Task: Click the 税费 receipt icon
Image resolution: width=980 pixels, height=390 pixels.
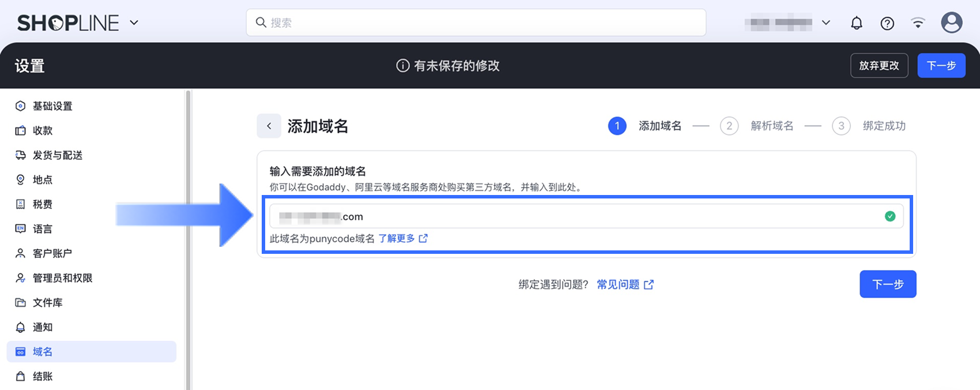Action: tap(21, 204)
